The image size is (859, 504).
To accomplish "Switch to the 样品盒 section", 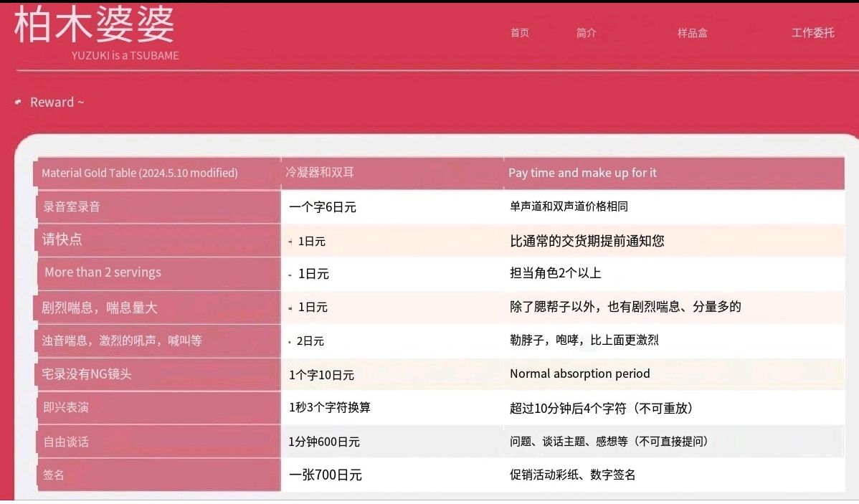I will point(690,33).
